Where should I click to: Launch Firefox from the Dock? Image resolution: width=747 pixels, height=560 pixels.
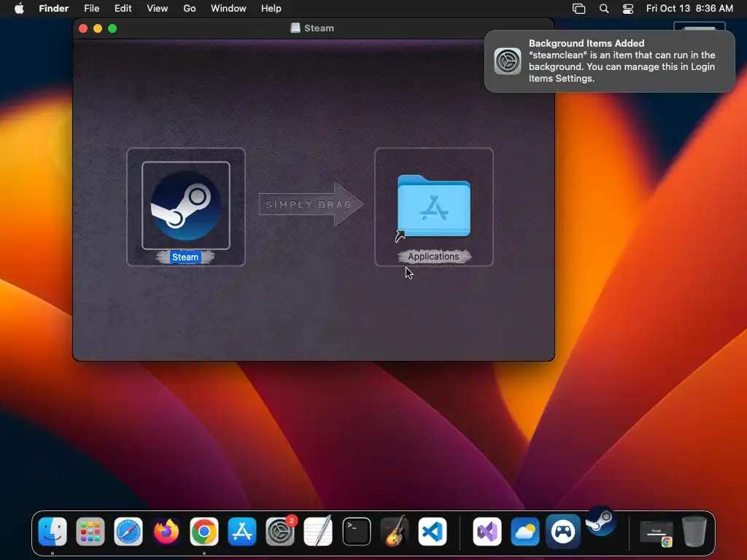coord(166,532)
